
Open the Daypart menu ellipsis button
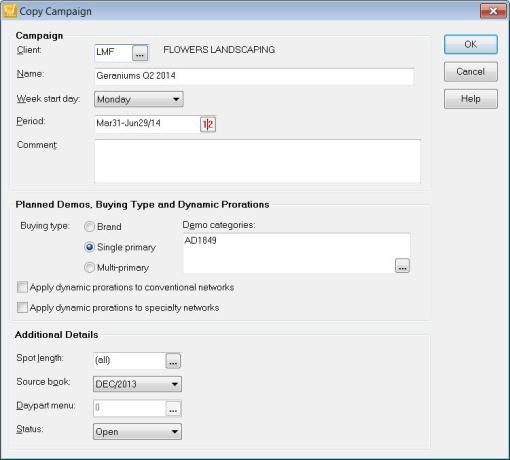tap(173, 408)
